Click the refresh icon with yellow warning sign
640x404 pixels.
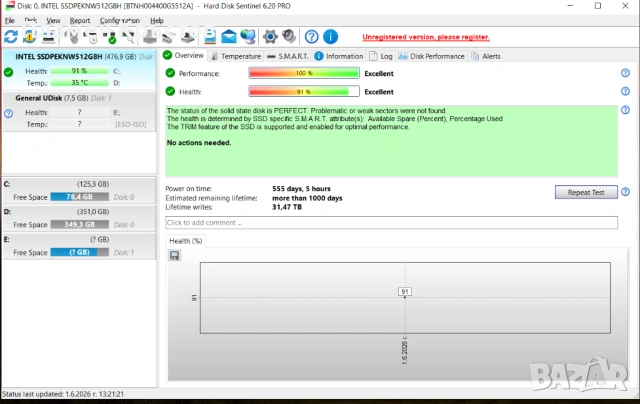coord(29,37)
